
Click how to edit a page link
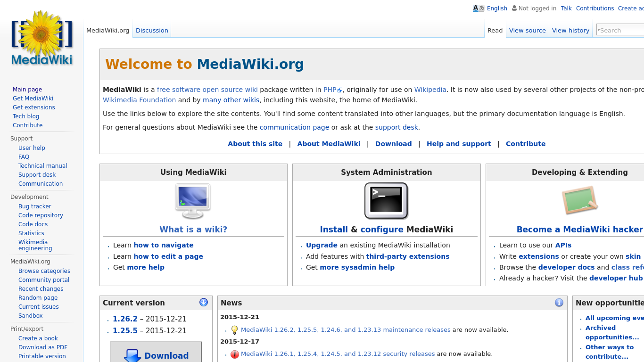tap(168, 256)
